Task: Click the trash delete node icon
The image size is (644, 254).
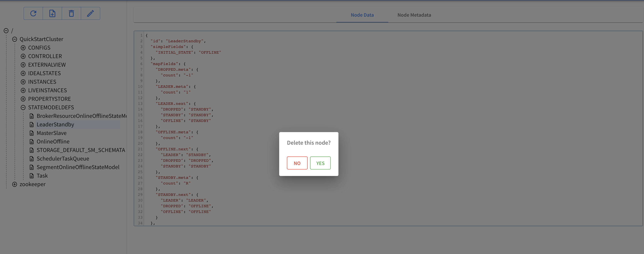Action: click(x=71, y=14)
